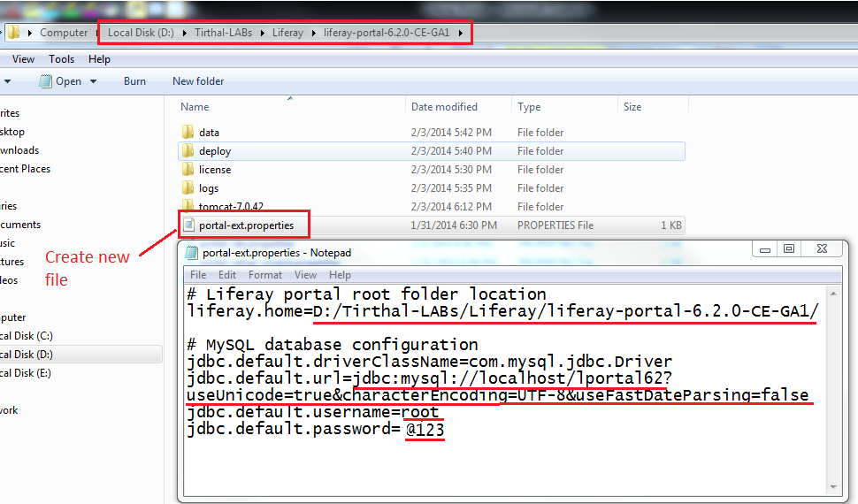Image resolution: width=858 pixels, height=504 pixels.
Task: Select the portal-ext.properties file name in Explorer
Action: click(x=246, y=225)
